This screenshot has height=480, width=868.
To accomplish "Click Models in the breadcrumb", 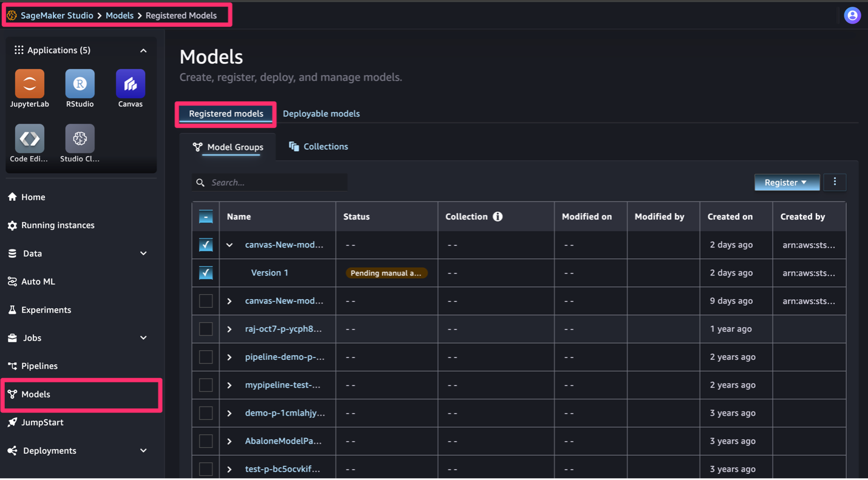I will coord(120,15).
